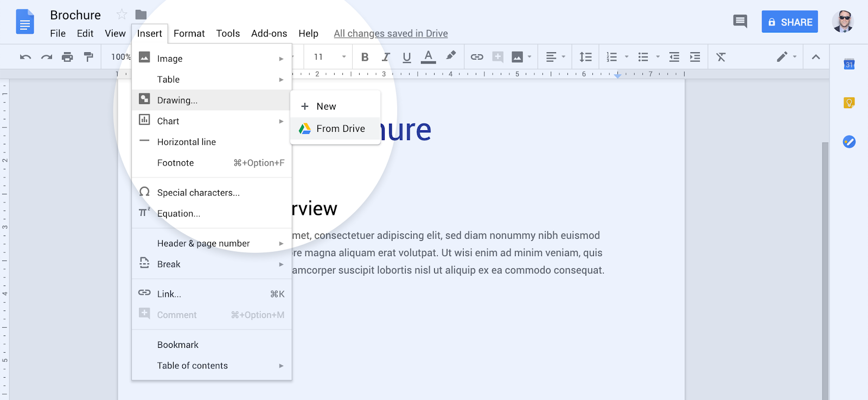Open All changes saved in Drive link
Screen dimensions: 868x400
pyautogui.click(x=391, y=34)
